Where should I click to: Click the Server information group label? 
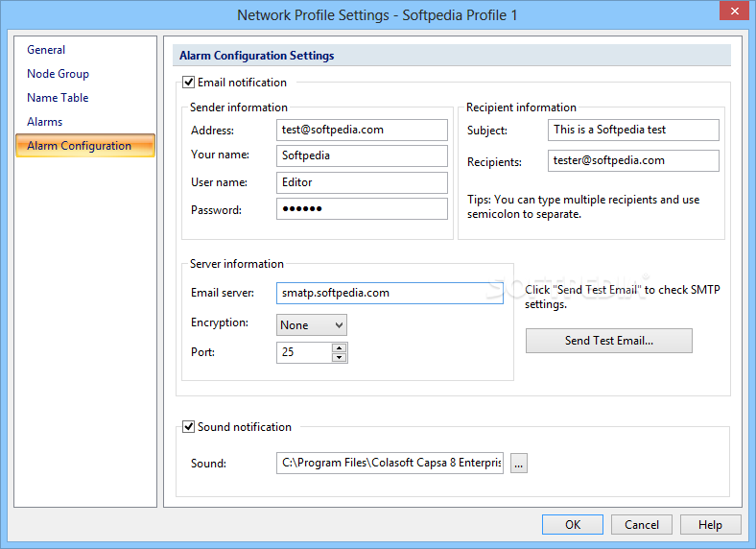click(237, 264)
